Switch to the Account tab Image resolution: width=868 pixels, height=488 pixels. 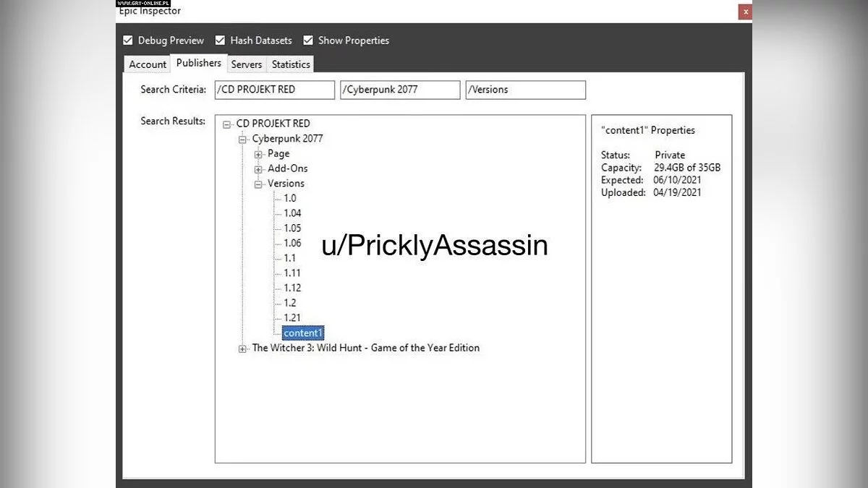tap(148, 64)
